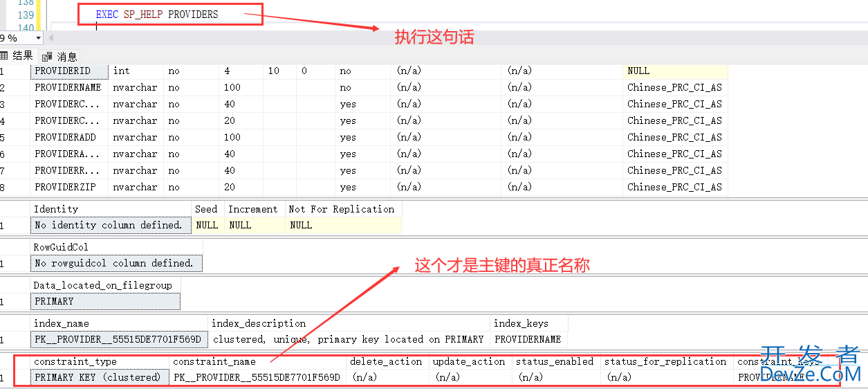Select the PROVIDERID cell
The image size is (868, 389).
(70, 71)
